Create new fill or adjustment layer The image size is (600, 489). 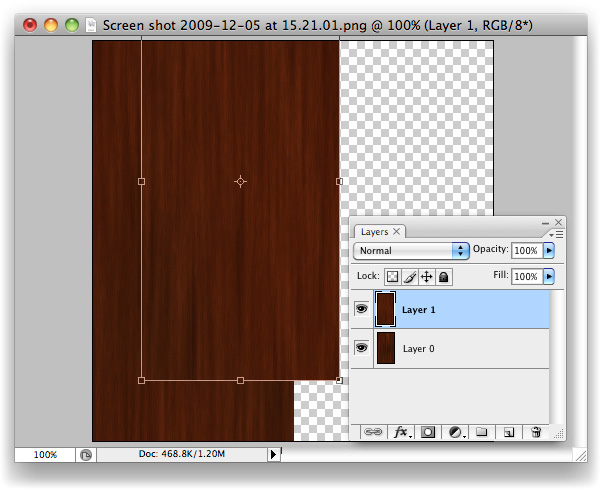point(456,432)
